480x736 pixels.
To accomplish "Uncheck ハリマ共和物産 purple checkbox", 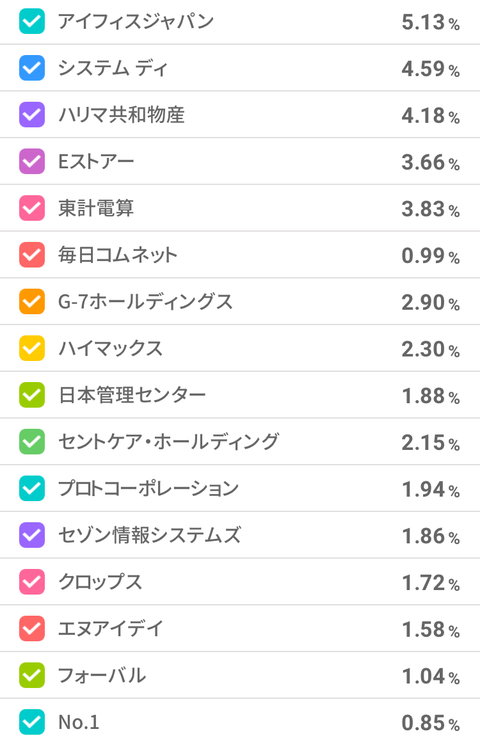I will [32, 115].
